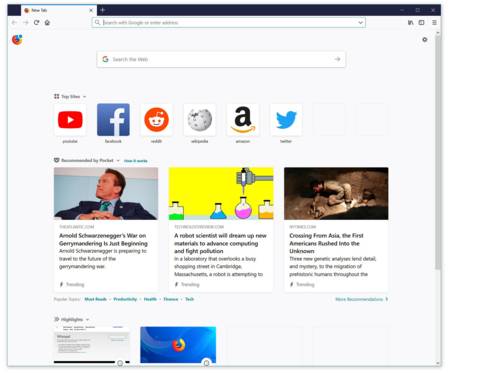
Task: Open the Library icon in toolbar
Action: coord(411,23)
